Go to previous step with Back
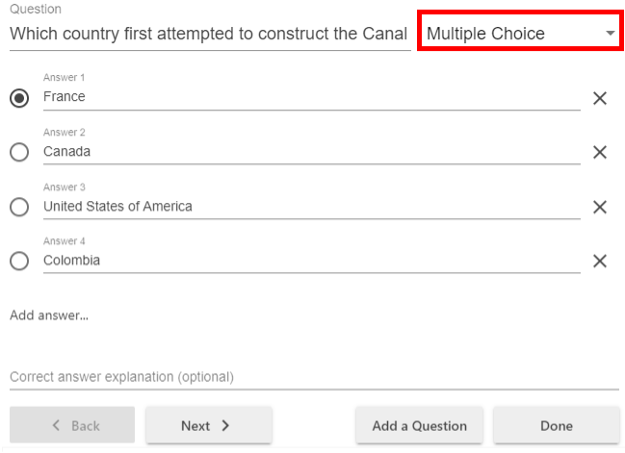Image resolution: width=625 pixels, height=453 pixels. (x=72, y=425)
